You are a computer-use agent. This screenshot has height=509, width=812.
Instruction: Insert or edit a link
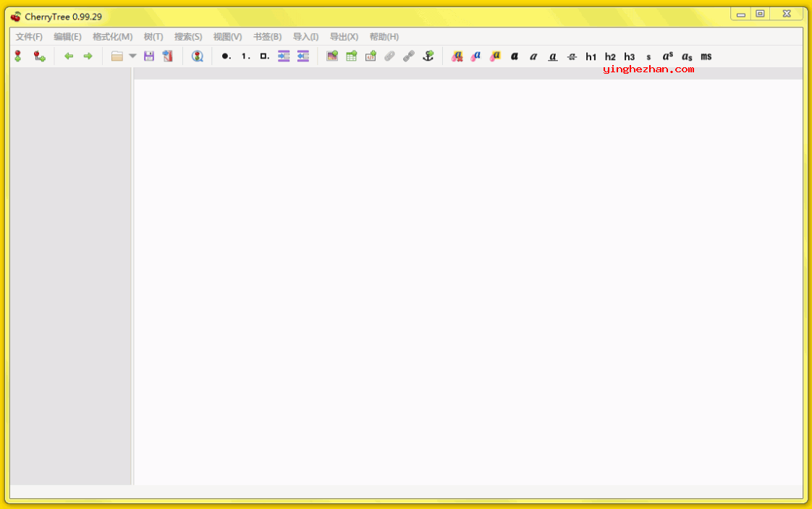pyautogui.click(x=409, y=56)
